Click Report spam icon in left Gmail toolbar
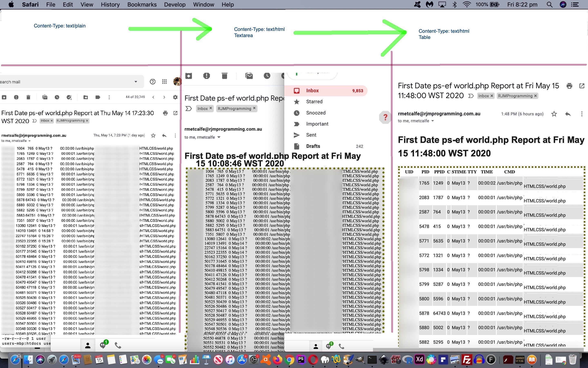Screen dimensions: 588x368 click(x=16, y=97)
